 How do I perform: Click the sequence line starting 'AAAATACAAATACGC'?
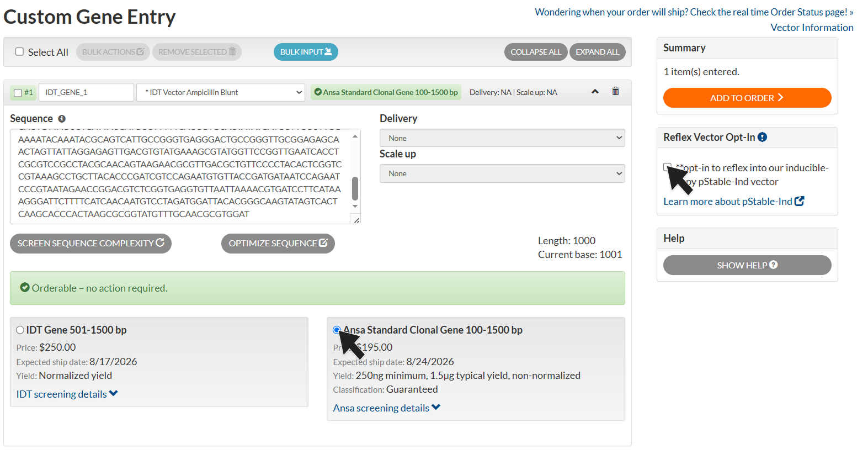[x=179, y=139]
